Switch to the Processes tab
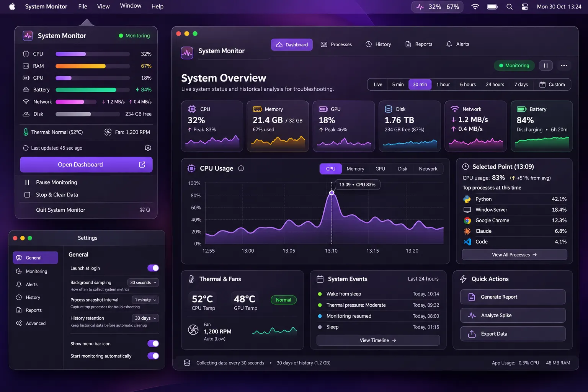This screenshot has height=392, width=588. tap(336, 44)
